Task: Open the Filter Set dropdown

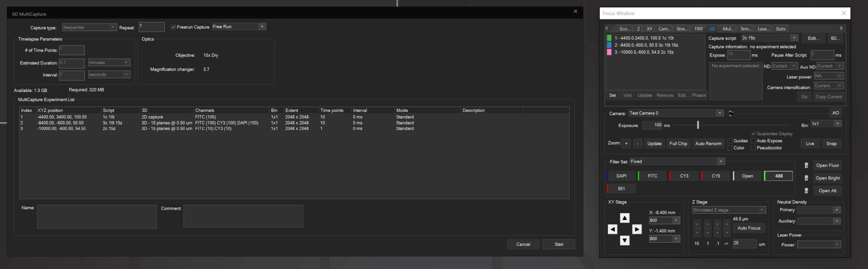Action: click(x=721, y=162)
